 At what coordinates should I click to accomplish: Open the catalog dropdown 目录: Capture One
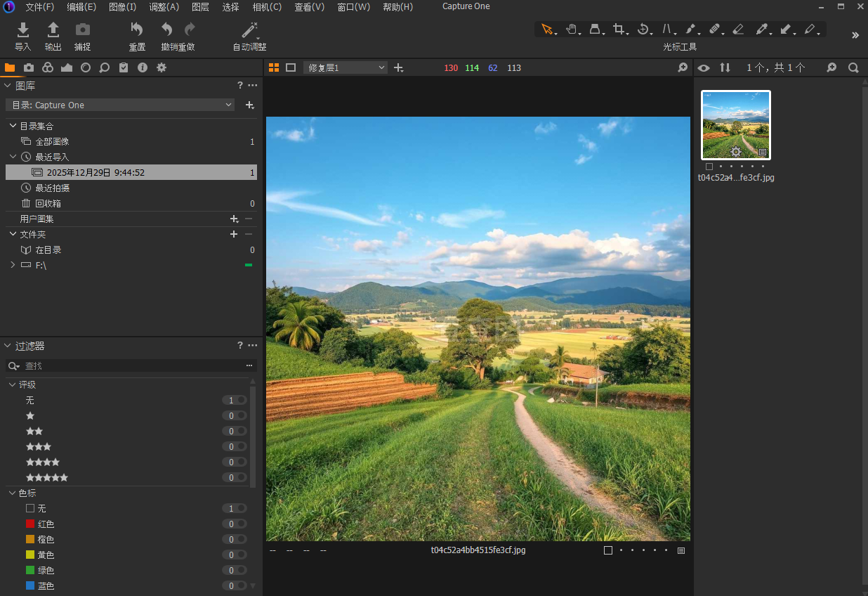120,105
